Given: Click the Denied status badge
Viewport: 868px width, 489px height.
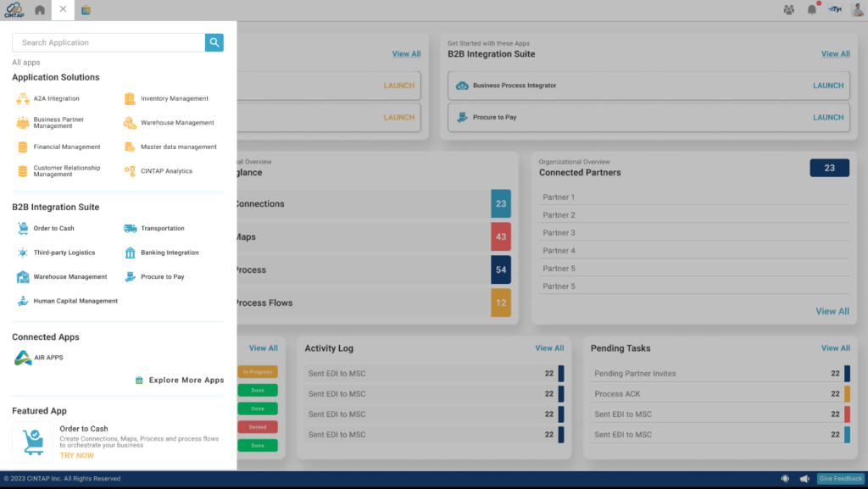Looking at the screenshot, I should click(x=258, y=427).
